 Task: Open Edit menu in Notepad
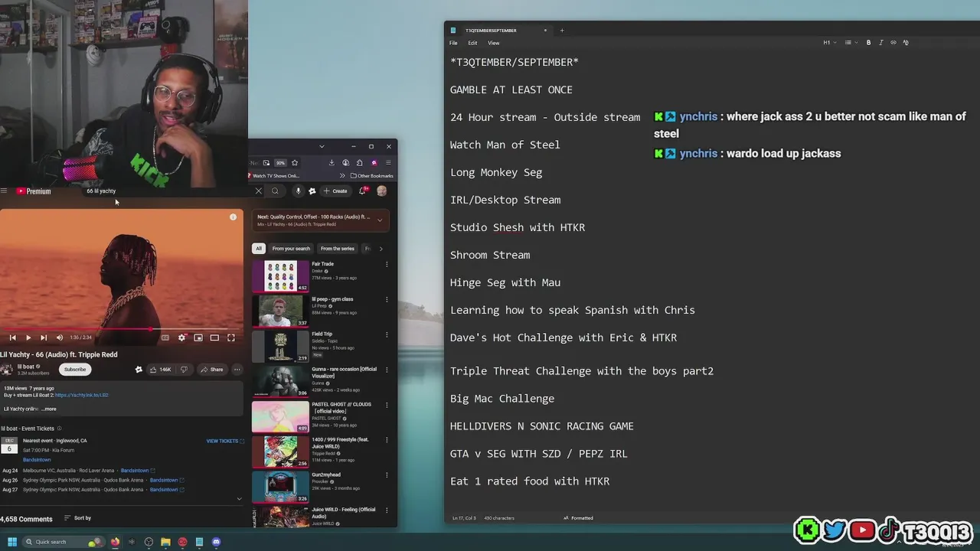click(x=472, y=43)
